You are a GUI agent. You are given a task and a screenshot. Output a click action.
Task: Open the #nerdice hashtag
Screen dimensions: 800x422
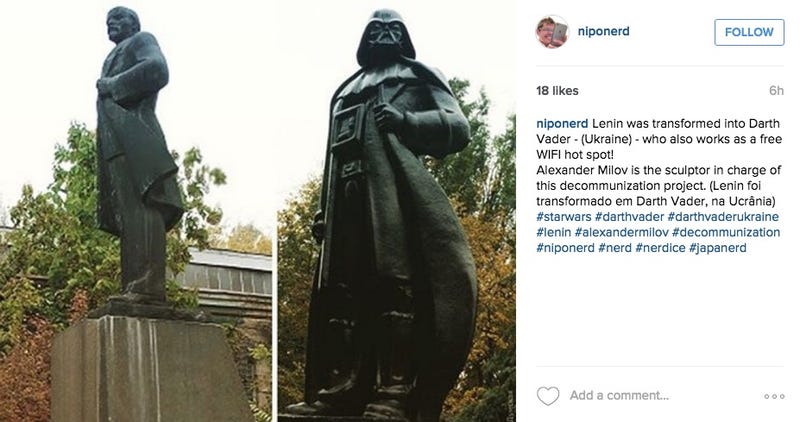[x=660, y=248]
